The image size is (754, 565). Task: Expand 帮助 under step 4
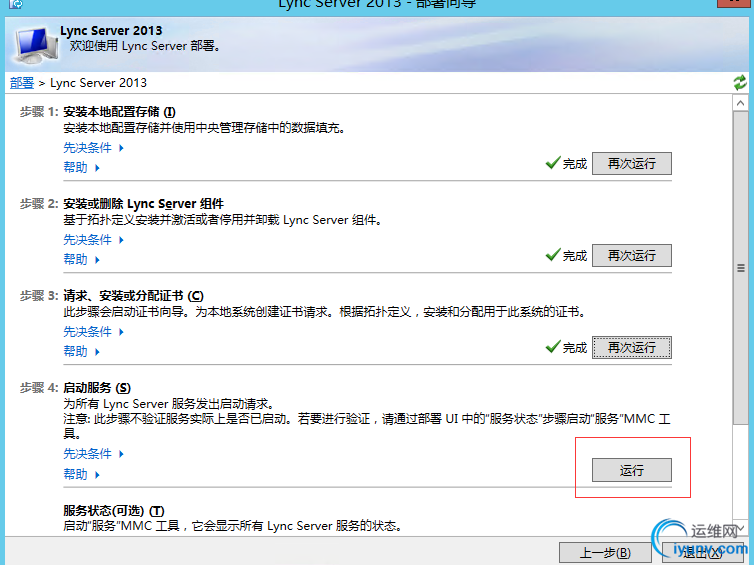[82, 475]
